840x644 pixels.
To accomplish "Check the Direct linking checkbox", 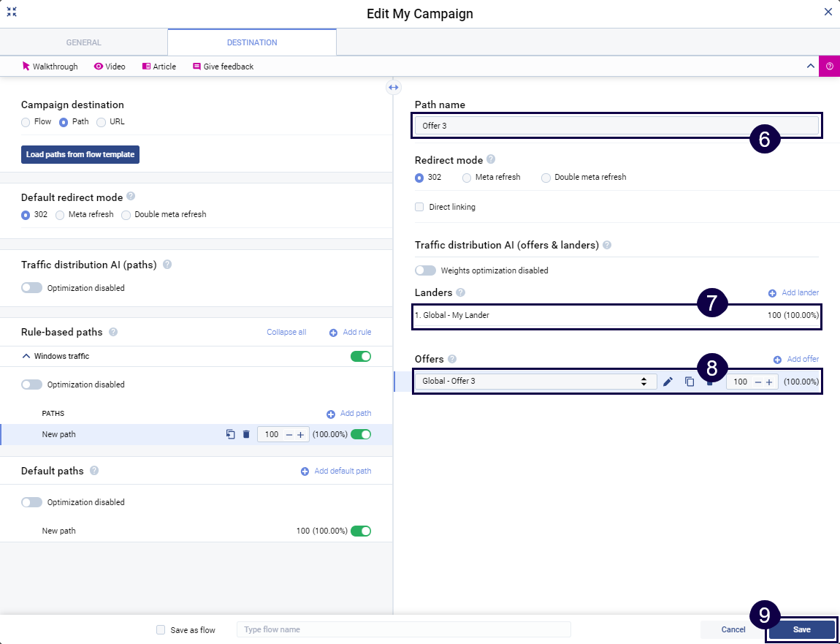I will point(419,207).
